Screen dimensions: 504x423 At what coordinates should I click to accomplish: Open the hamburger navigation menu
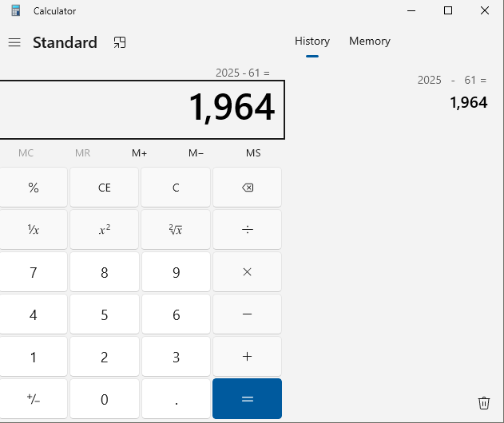[14, 42]
